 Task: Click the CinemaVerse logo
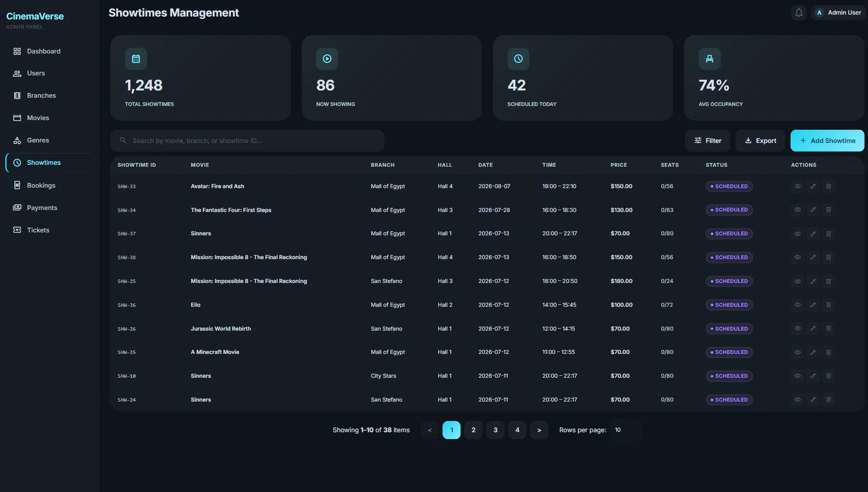coord(35,16)
